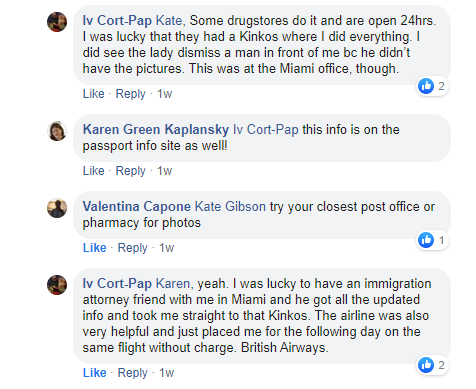Open the 1w timestamp on Valentina Capone's comment
The image size is (476, 389).
166,248
